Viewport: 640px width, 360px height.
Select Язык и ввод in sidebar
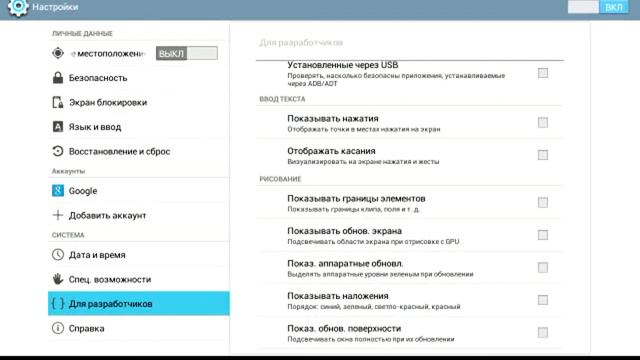tap(139, 127)
